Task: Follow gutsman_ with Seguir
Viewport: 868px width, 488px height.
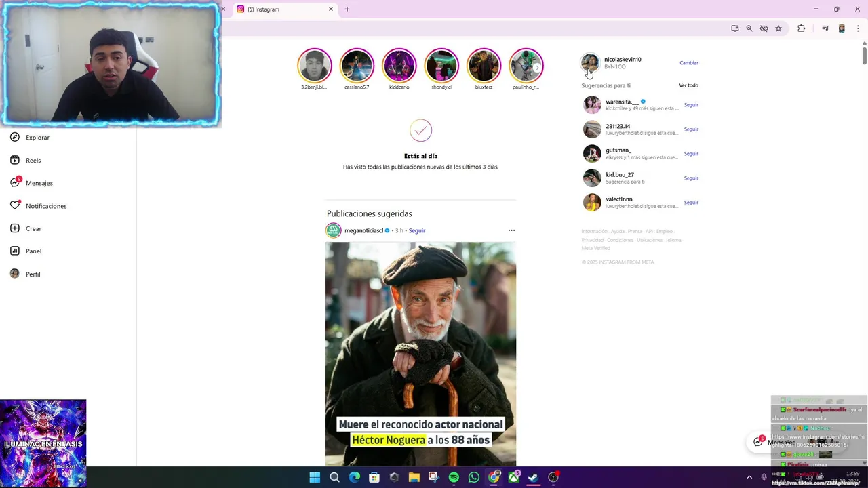Action: click(691, 154)
